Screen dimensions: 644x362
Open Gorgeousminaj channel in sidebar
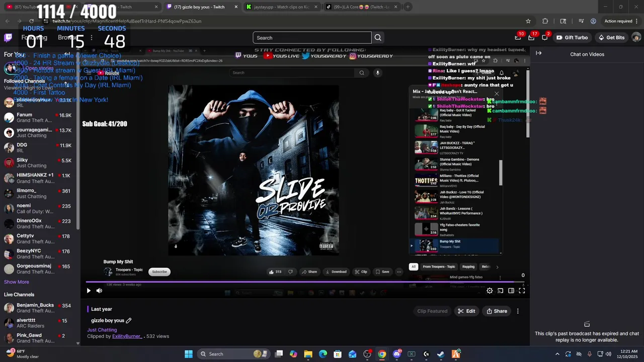coord(38,269)
